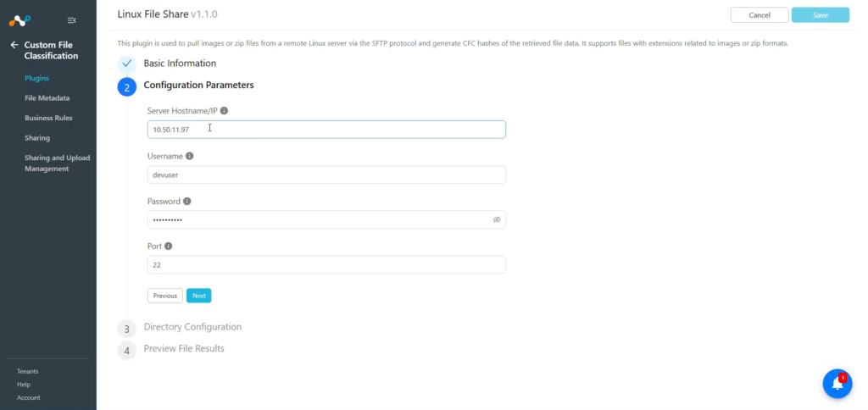Image resolution: width=868 pixels, height=410 pixels.
Task: Click the Netskope logo icon
Action: [x=19, y=20]
